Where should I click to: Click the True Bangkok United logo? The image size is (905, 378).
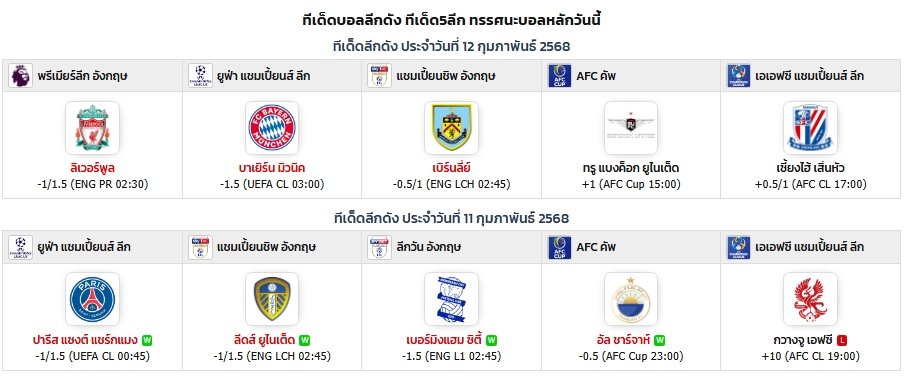click(631, 128)
